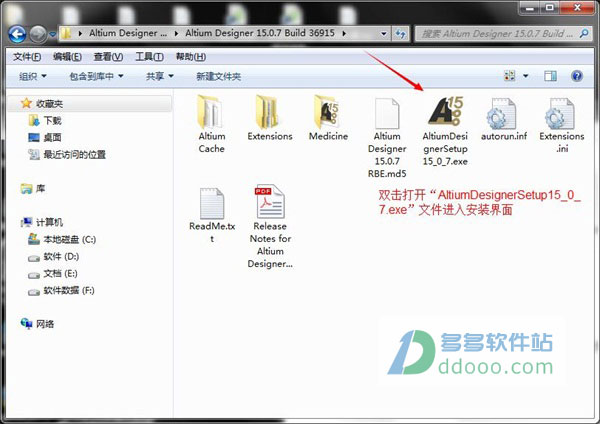Select the ReadMe.txt file icon
Viewport: 600px width, 424px height.
pos(212,203)
